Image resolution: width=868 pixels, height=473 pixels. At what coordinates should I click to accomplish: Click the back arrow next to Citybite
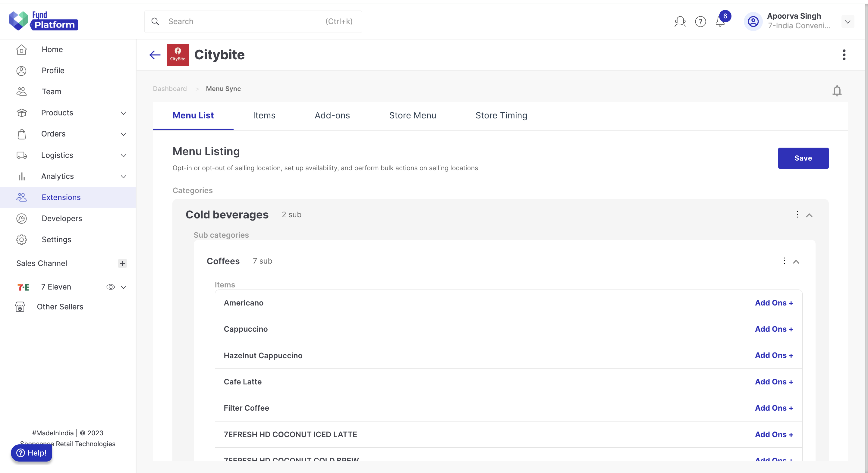point(155,55)
